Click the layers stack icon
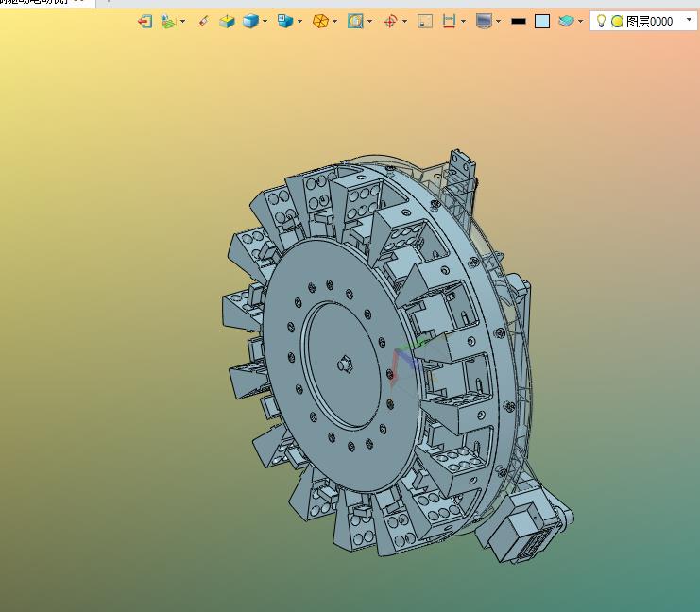 (566, 21)
